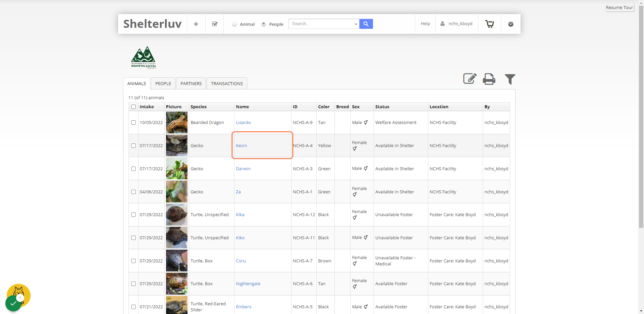Viewport: 644px width, 314px height.
Task: Select the Animal search radio button
Action: 234,24
